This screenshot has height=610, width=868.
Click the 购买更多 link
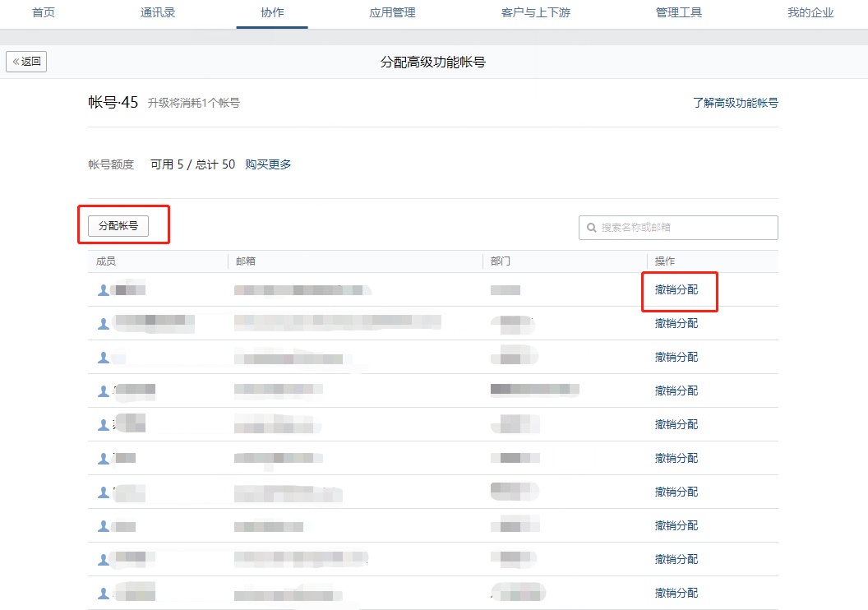click(x=268, y=164)
